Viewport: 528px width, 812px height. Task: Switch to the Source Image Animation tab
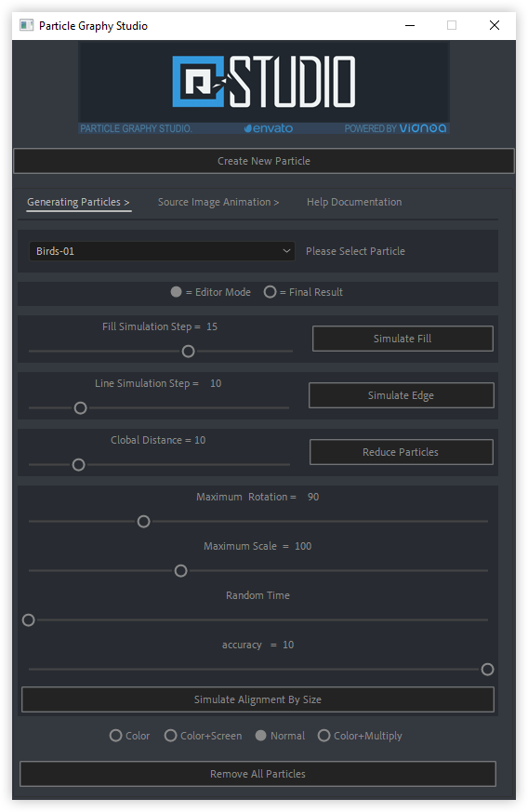[218, 202]
